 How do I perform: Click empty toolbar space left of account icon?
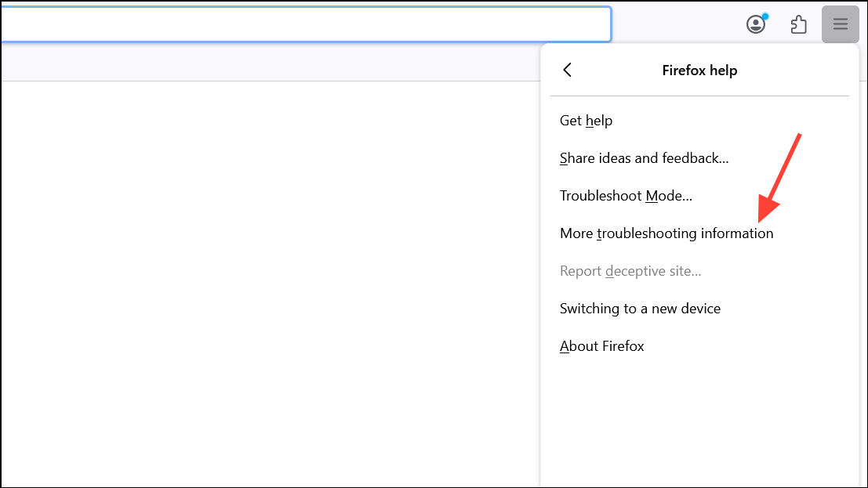(674, 25)
